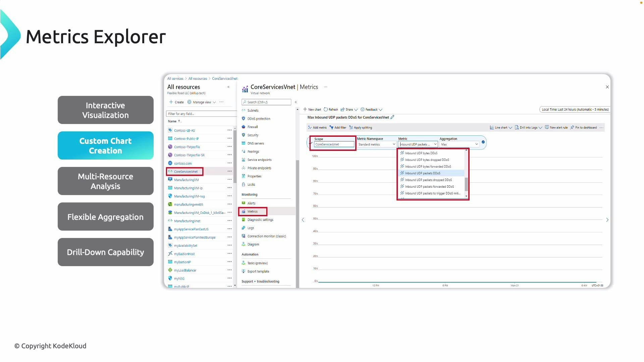Image resolution: width=644 pixels, height=362 pixels.
Task: Open the Line chart type dropdown
Action: coord(500,127)
